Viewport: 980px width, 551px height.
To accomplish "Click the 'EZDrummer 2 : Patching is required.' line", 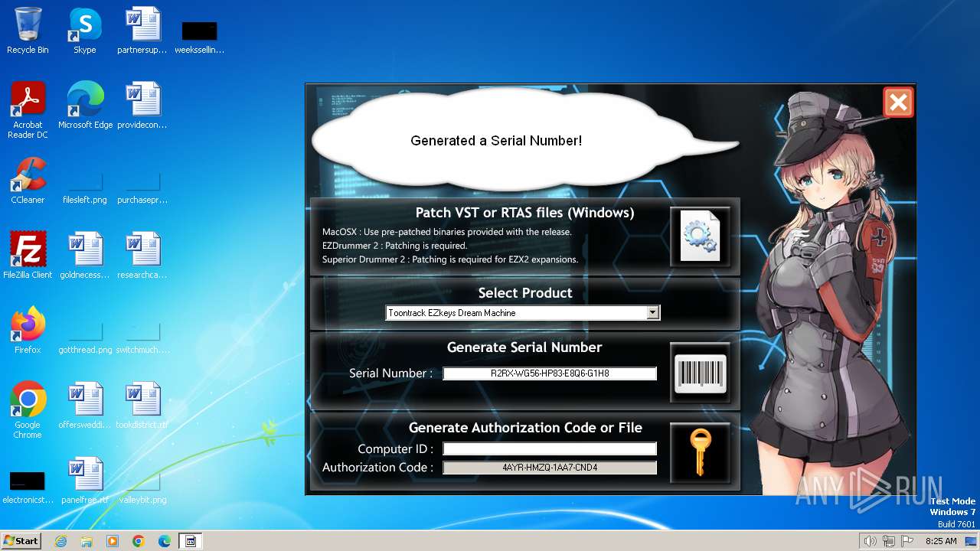I will [394, 246].
